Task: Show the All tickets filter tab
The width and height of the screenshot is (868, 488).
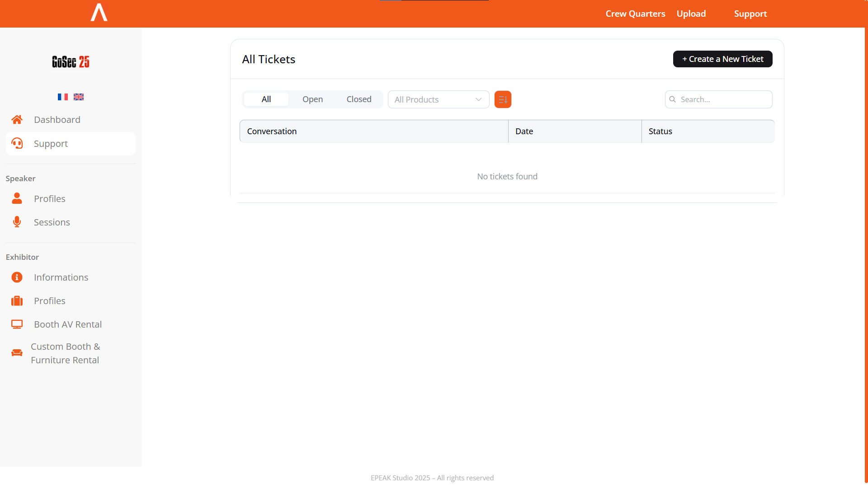Action: [x=266, y=99]
